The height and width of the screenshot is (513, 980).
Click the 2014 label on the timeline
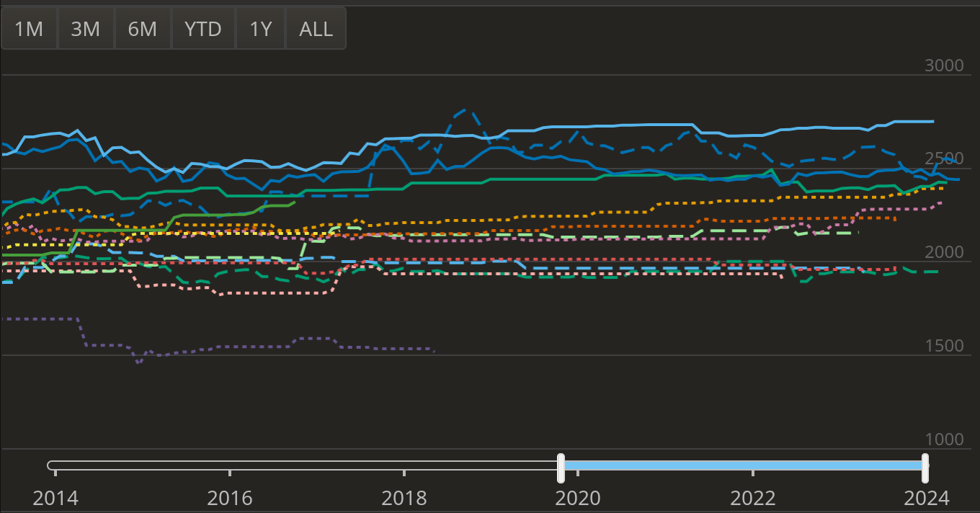point(55,498)
